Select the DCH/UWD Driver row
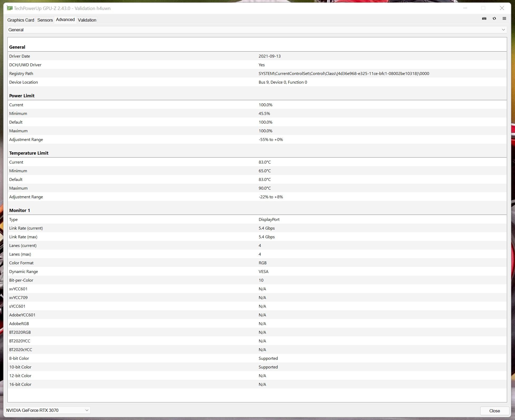The height and width of the screenshot is (420, 515). (257, 65)
